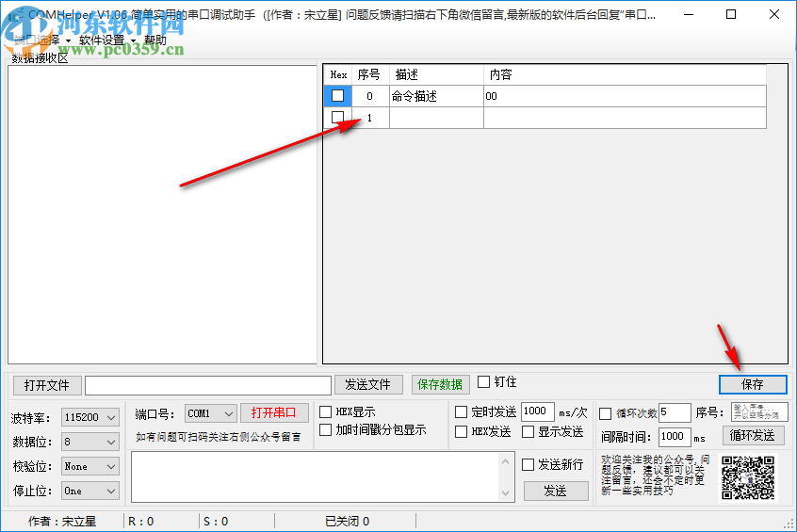Click the WeChat QR code image
The height and width of the screenshot is (532, 797).
point(748,477)
